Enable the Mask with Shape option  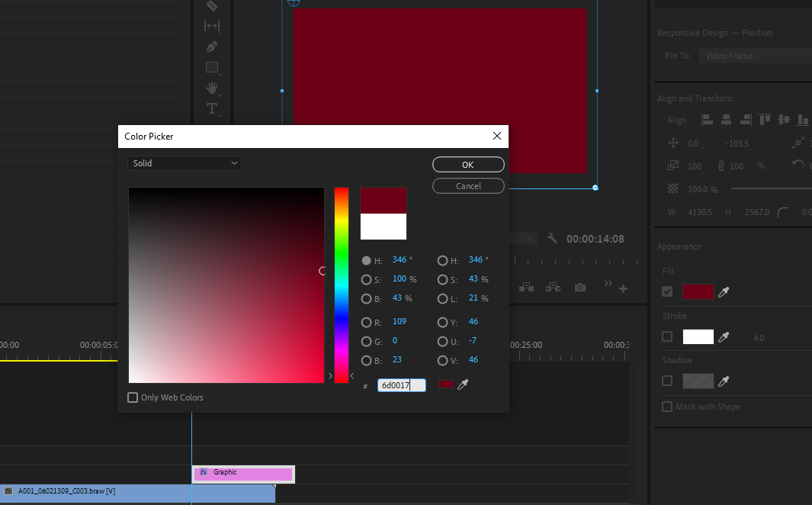(x=667, y=407)
